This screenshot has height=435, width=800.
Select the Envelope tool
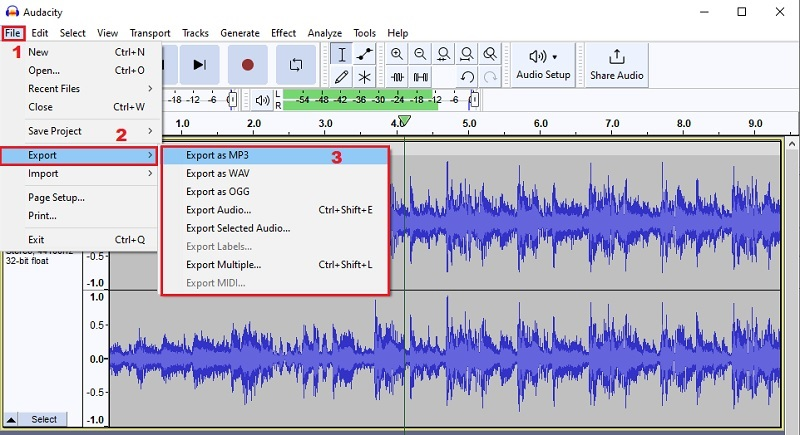tap(364, 54)
